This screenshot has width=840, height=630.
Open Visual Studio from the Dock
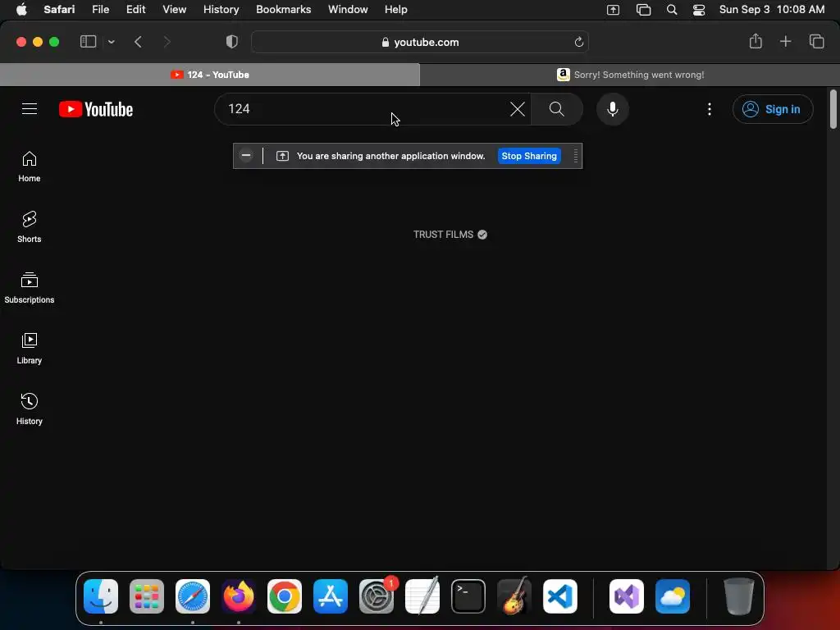[x=627, y=596]
